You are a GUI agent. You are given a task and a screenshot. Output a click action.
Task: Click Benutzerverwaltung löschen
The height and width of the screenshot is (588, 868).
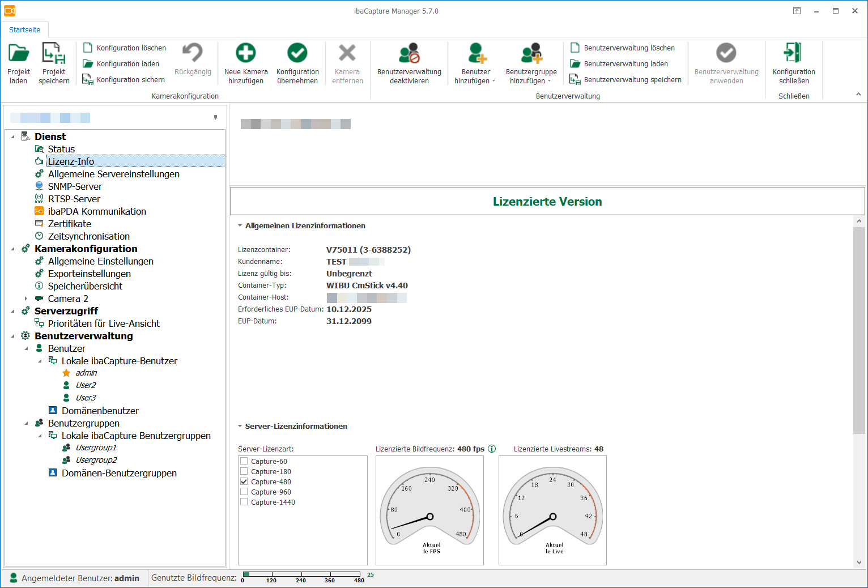(x=623, y=48)
